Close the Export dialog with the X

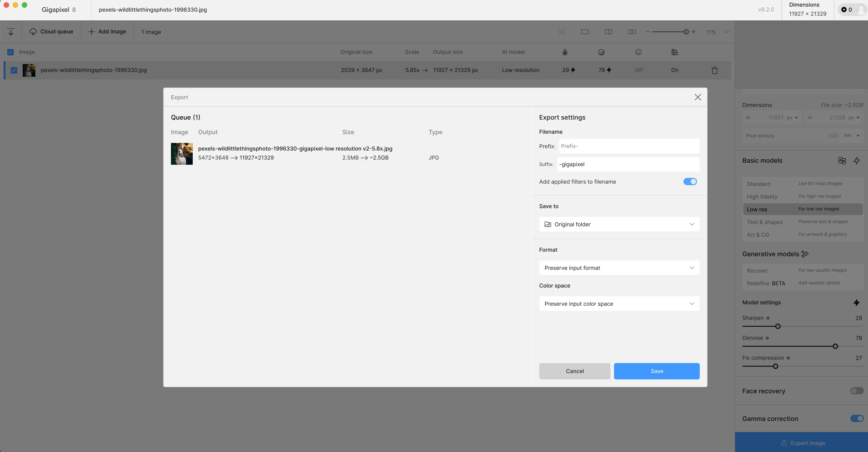tap(697, 97)
